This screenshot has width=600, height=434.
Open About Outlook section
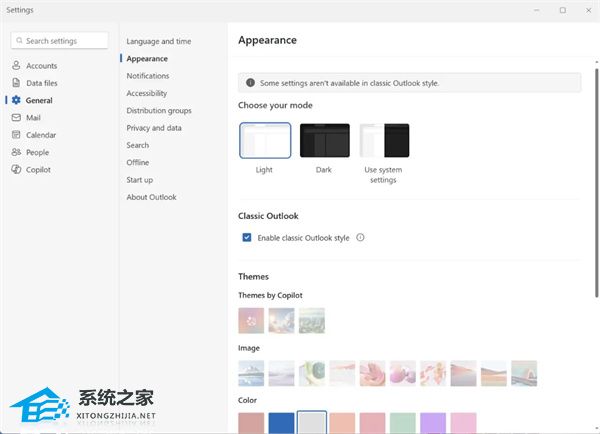pyautogui.click(x=151, y=197)
